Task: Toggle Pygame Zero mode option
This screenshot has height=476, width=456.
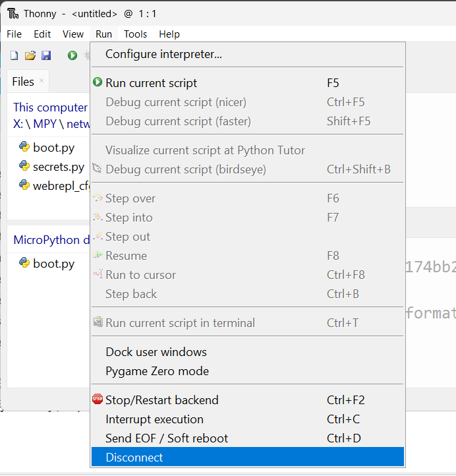Action: pyautogui.click(x=248, y=371)
